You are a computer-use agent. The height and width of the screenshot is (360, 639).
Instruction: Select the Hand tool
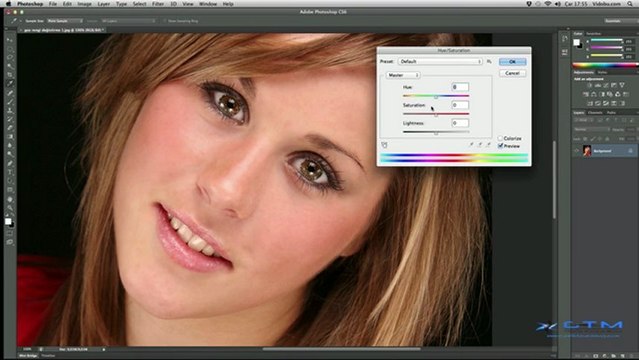10,199
